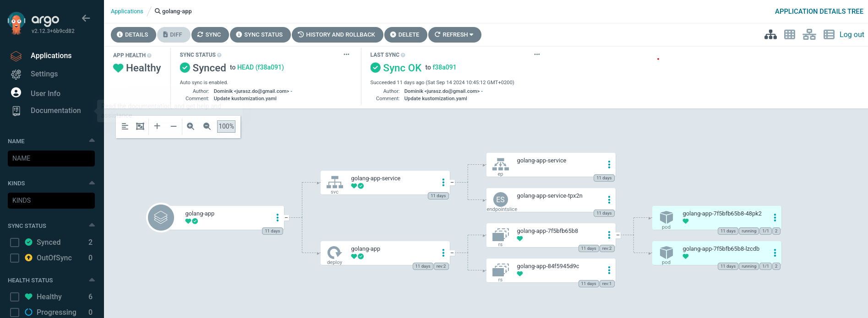Check the OutOfSync filter checkbox
Image resolution: width=868 pixels, height=318 pixels.
coord(15,258)
